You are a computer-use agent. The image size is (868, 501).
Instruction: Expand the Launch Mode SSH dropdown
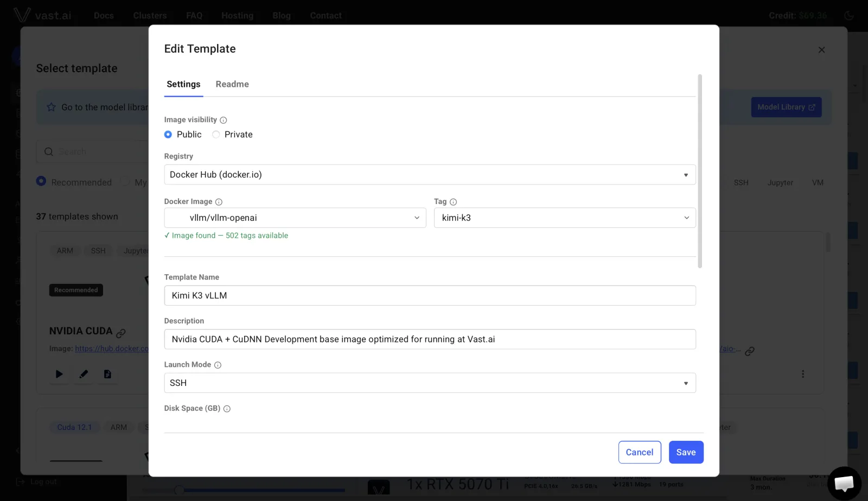[x=430, y=383]
